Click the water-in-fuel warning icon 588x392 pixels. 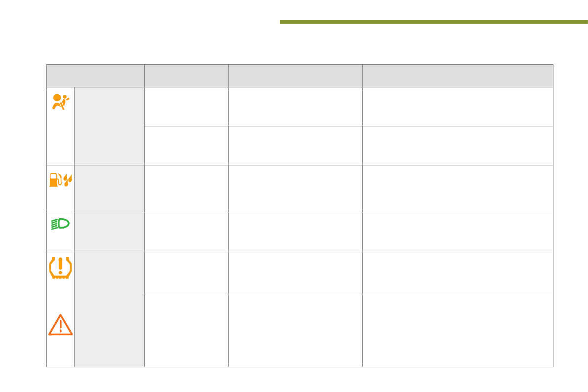pyautogui.click(x=61, y=180)
